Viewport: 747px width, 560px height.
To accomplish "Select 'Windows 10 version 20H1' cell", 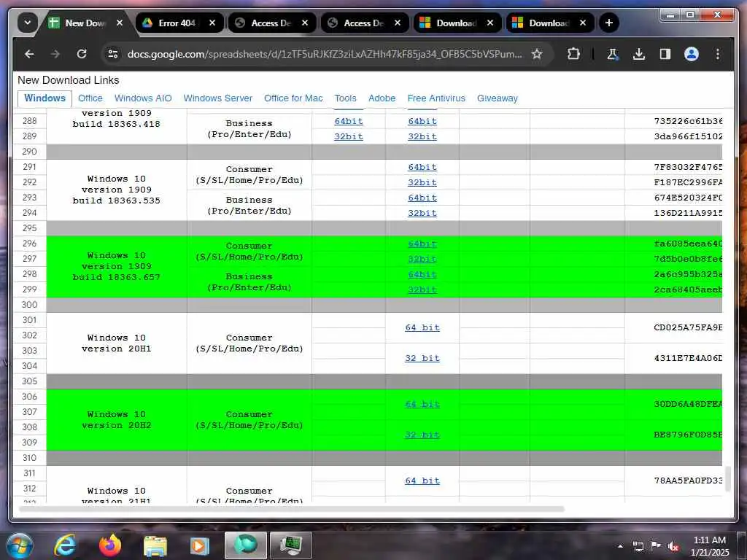I will 116,343.
